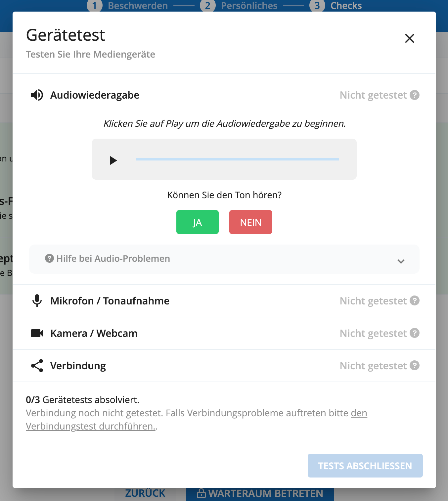Expand the Mikrofon / Tonaufnahme section
This screenshot has height=501, width=448.
[110, 301]
